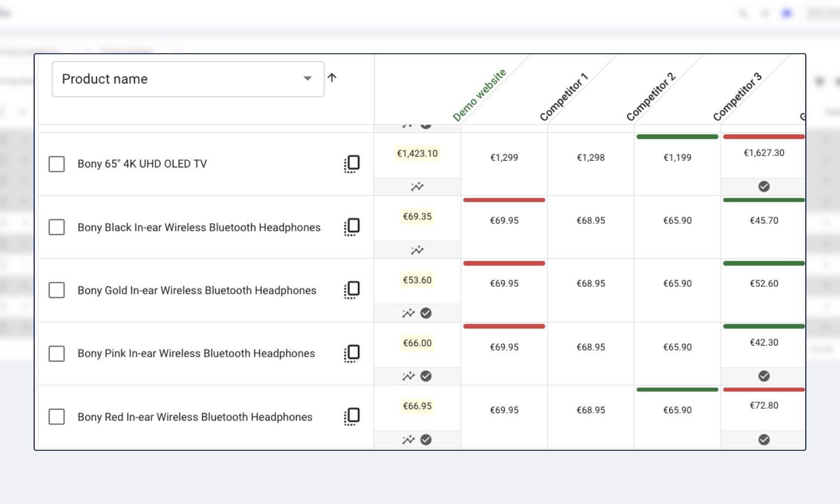Check the Bony 65" 4K UHD OLED TV checkbox

[57, 164]
